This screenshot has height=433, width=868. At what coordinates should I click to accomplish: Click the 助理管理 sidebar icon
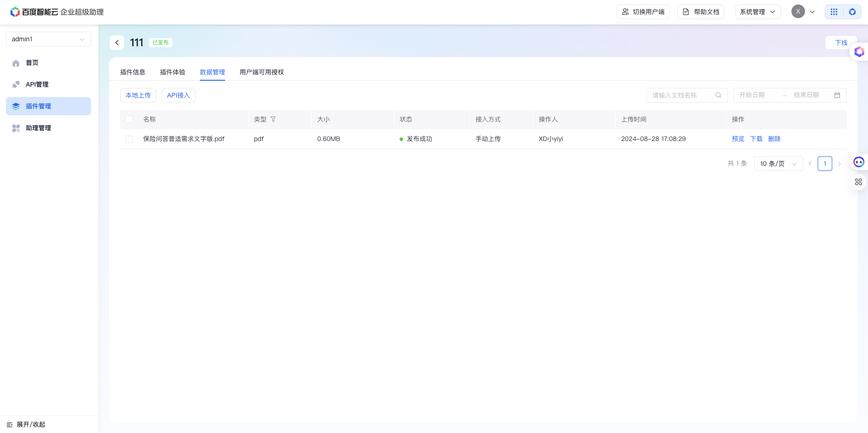pos(16,128)
